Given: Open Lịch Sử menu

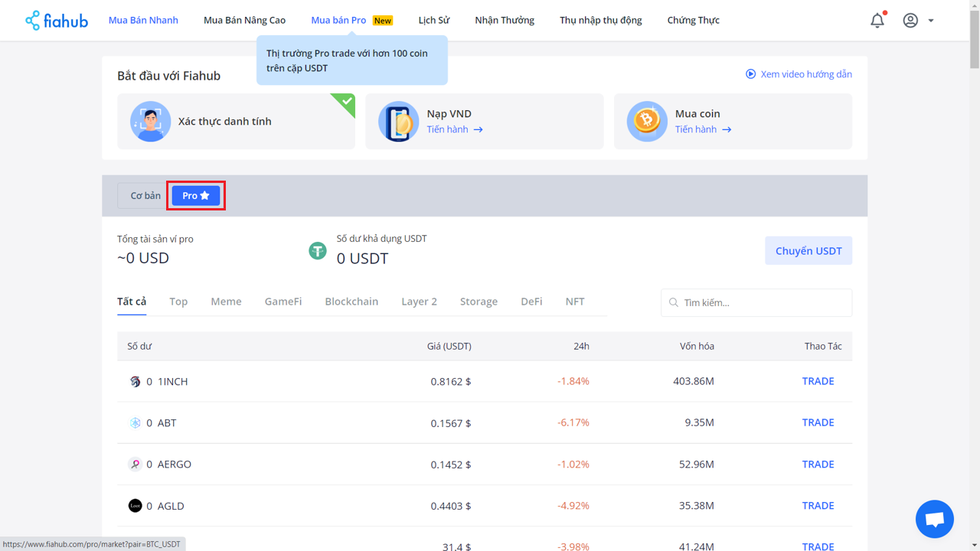Looking at the screenshot, I should (433, 21).
